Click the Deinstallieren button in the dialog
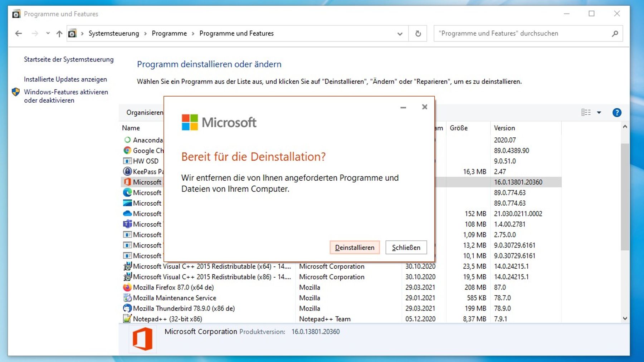The image size is (644, 362). pyautogui.click(x=355, y=248)
